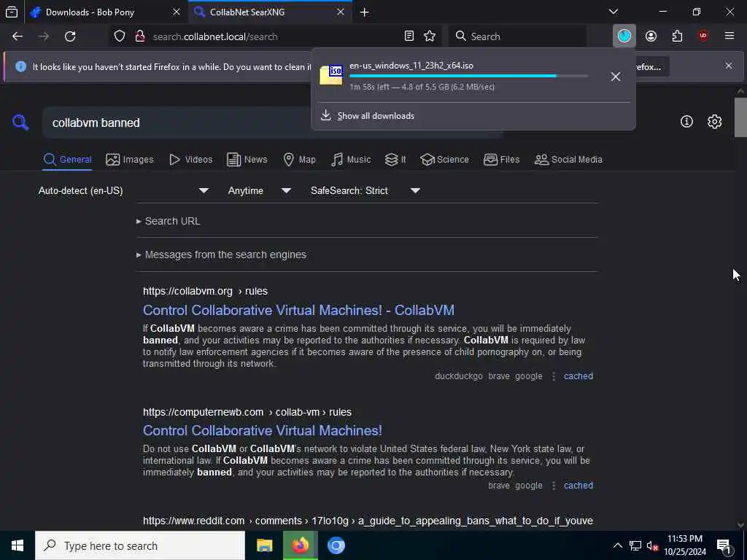The width and height of the screenshot is (747, 560).
Task: Cancel the windows 11 iso download
Action: (x=616, y=77)
